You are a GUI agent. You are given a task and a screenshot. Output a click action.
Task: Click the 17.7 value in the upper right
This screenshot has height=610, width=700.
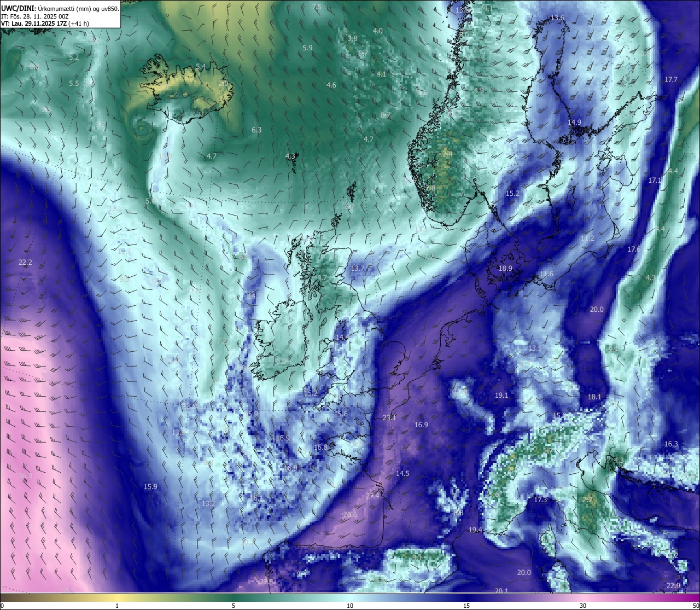pyautogui.click(x=670, y=80)
